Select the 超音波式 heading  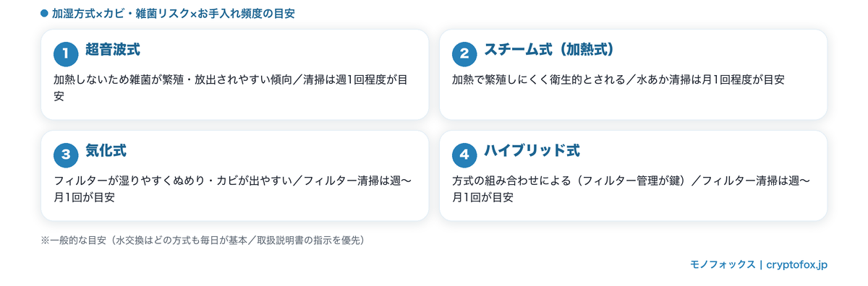(x=112, y=50)
